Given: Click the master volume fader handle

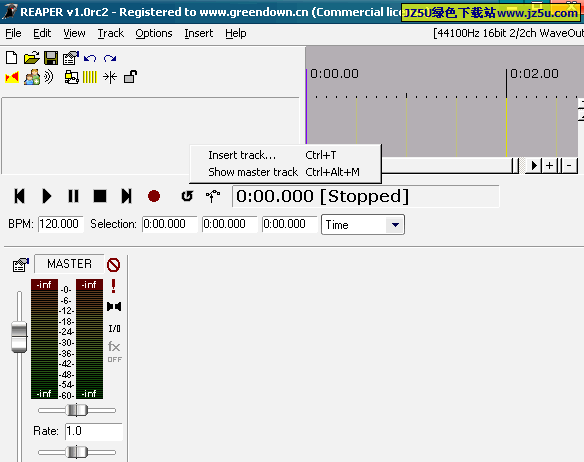Looking at the screenshot, I should pos(19,337).
